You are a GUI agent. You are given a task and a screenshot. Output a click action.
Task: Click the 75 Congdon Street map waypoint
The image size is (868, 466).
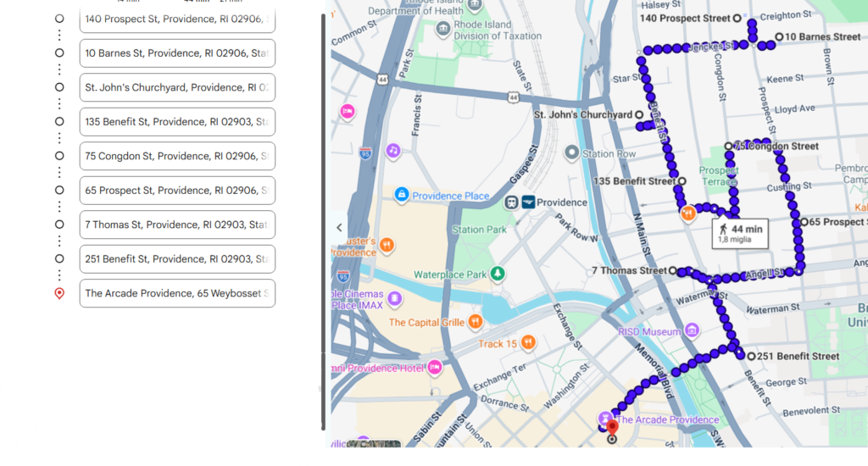tap(728, 146)
